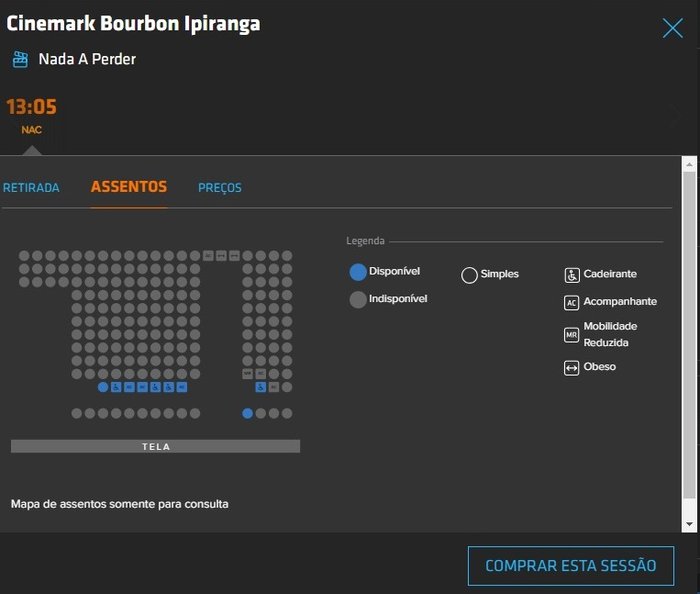Screen dimensions: 700x594
Task: Click the AC Acompanhante legend icon
Action: pyautogui.click(x=572, y=303)
